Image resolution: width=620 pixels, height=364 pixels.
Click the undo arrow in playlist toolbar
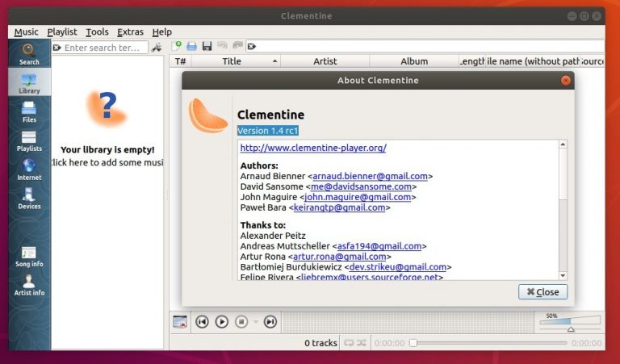[222, 45]
